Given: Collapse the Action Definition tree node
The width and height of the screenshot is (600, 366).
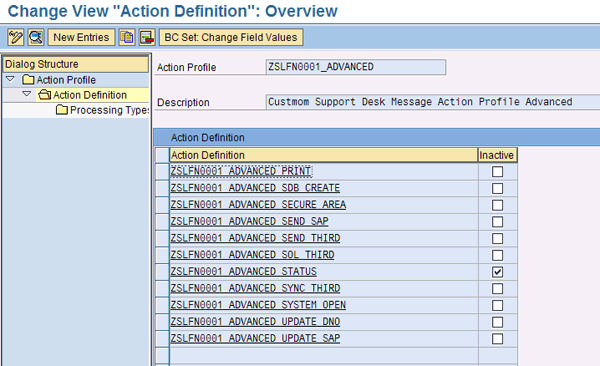Looking at the screenshot, I should 26,94.
